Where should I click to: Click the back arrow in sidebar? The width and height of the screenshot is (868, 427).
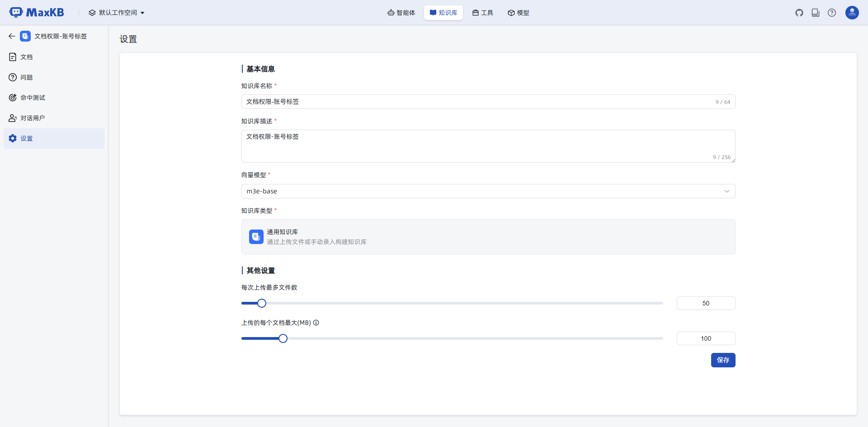click(12, 36)
